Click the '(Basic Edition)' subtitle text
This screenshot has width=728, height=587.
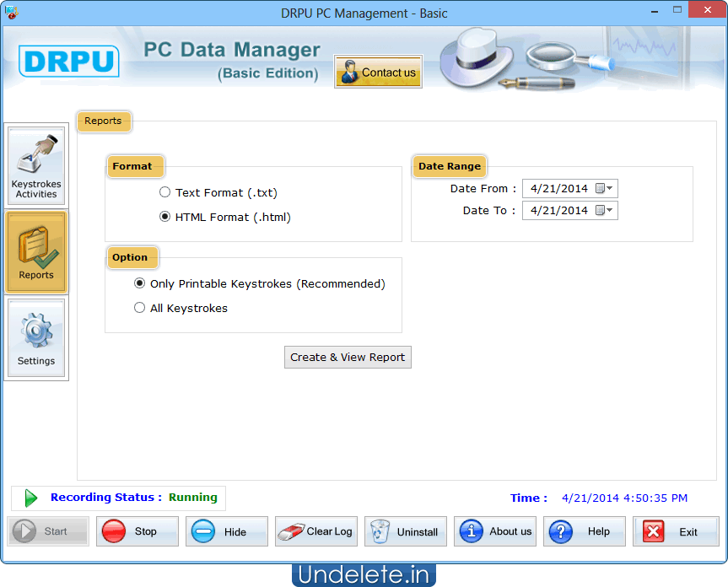coord(268,73)
